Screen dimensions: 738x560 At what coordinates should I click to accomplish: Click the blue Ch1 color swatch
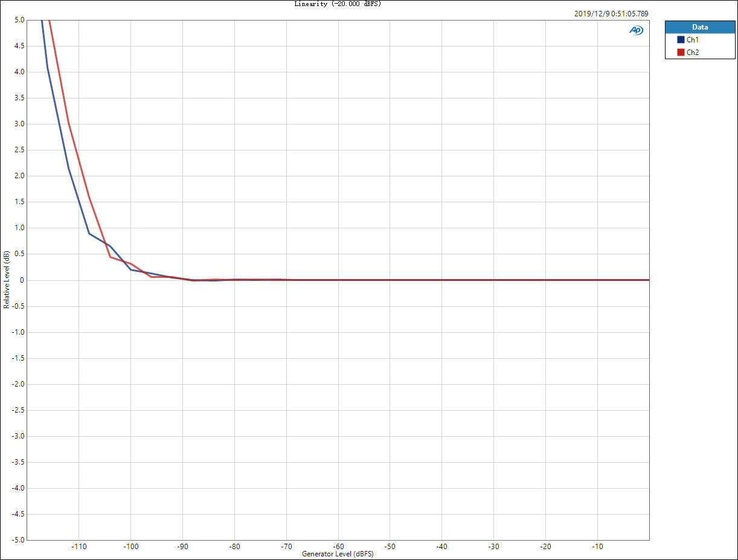681,40
